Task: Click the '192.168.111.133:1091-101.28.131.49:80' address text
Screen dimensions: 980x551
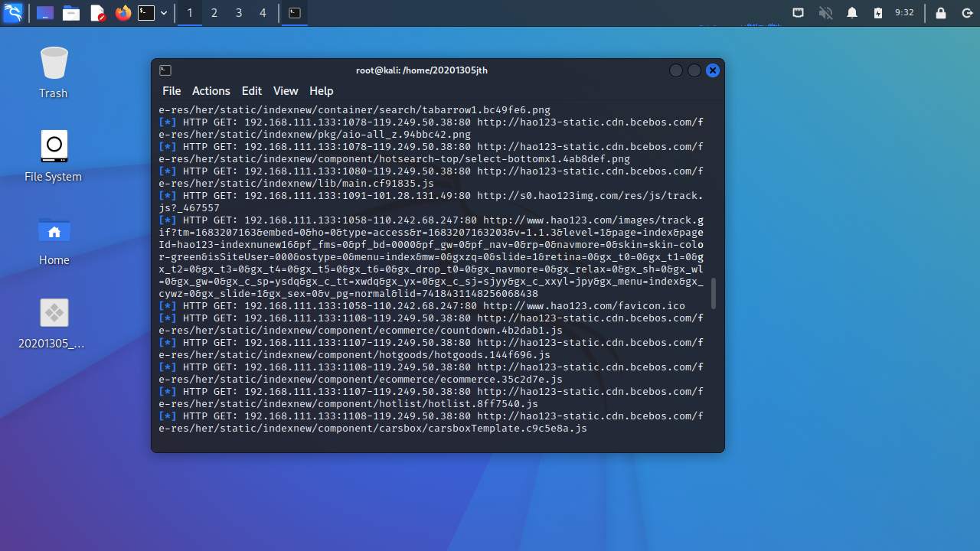Action: [358, 196]
